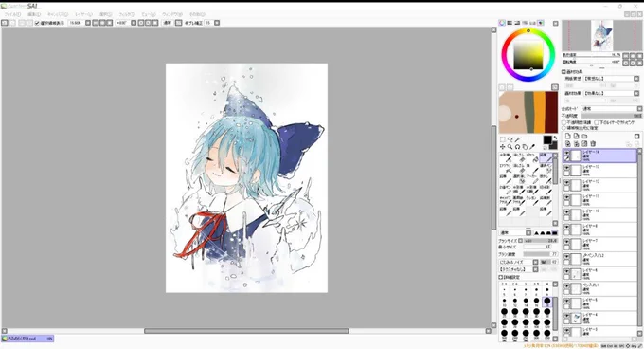Create a new normal layer
This screenshot has height=349, width=644.
567,137
